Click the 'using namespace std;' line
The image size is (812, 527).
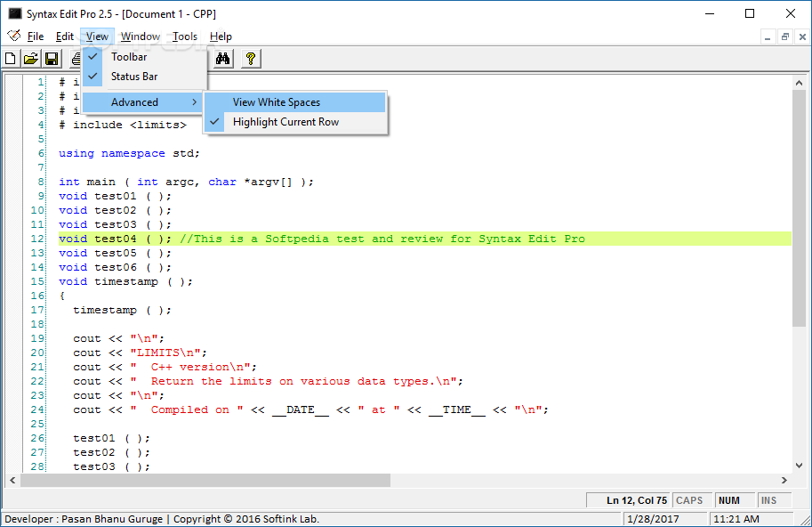[129, 153]
